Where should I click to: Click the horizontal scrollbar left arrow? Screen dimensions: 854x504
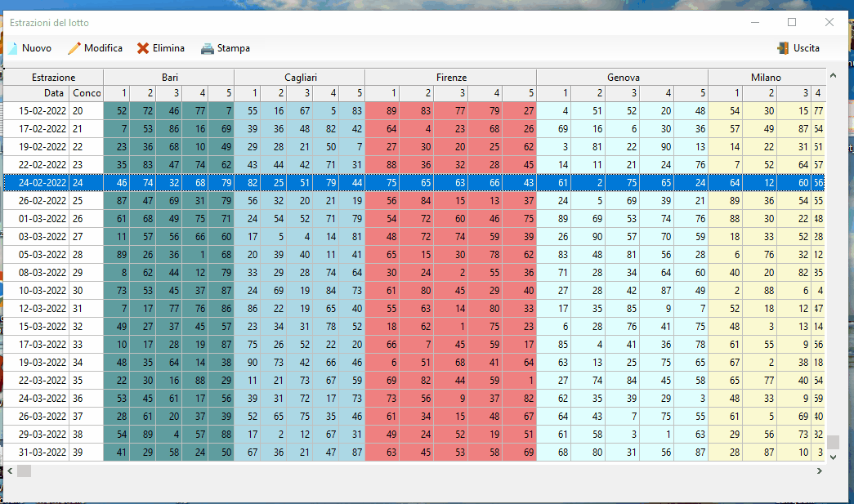tap(10, 471)
